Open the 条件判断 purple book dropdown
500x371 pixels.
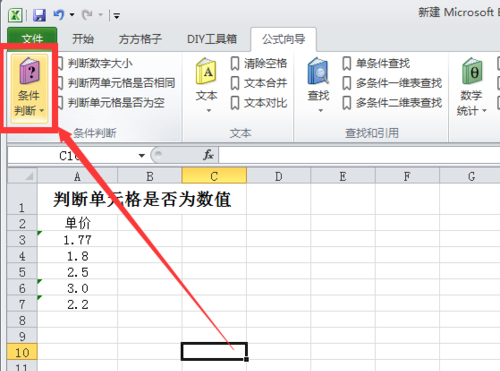[x=29, y=89]
